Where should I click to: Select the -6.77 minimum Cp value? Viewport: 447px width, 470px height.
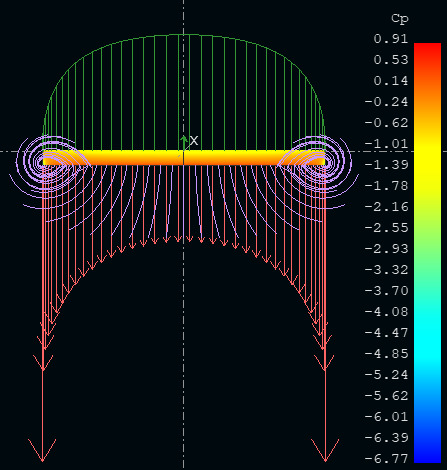click(x=386, y=458)
